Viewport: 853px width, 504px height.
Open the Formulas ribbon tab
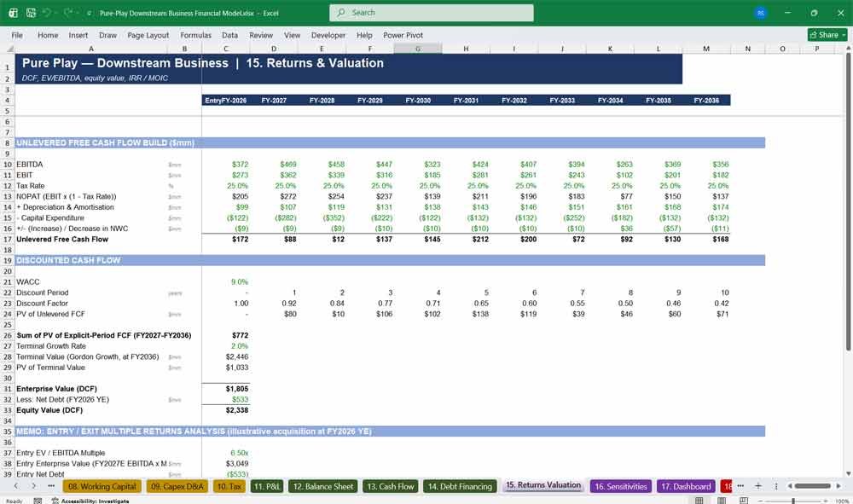point(196,35)
